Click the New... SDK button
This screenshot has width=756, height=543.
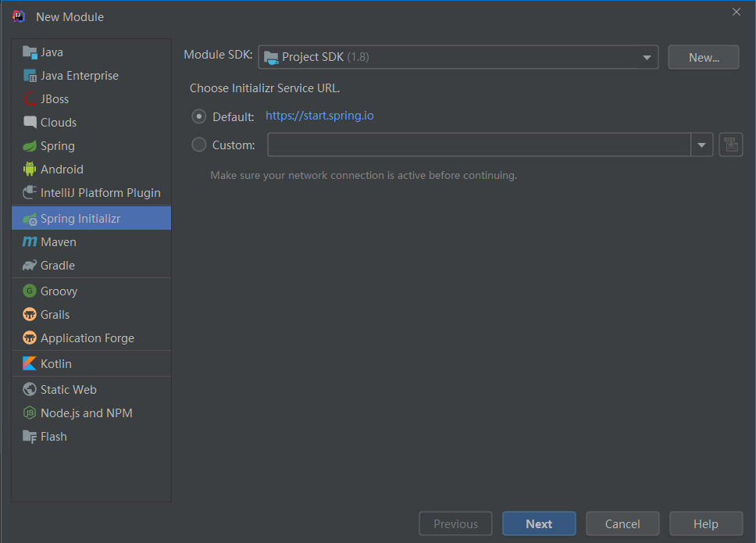pyautogui.click(x=704, y=57)
